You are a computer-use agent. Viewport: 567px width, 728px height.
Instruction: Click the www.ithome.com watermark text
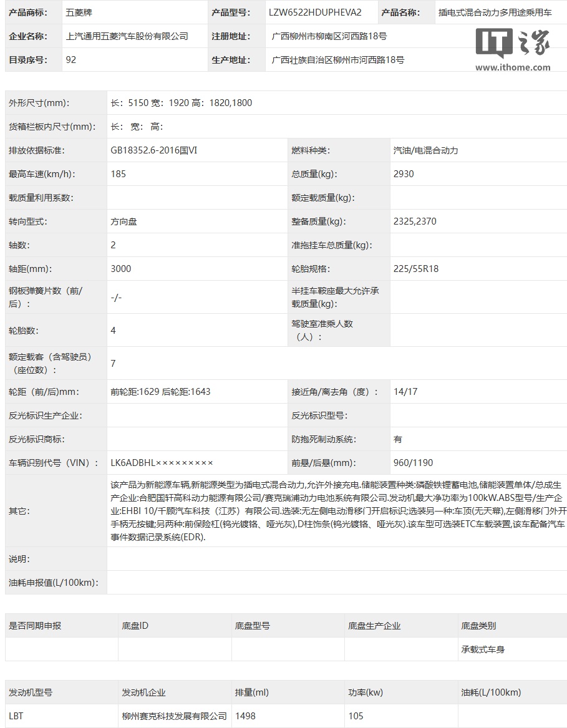(x=513, y=67)
